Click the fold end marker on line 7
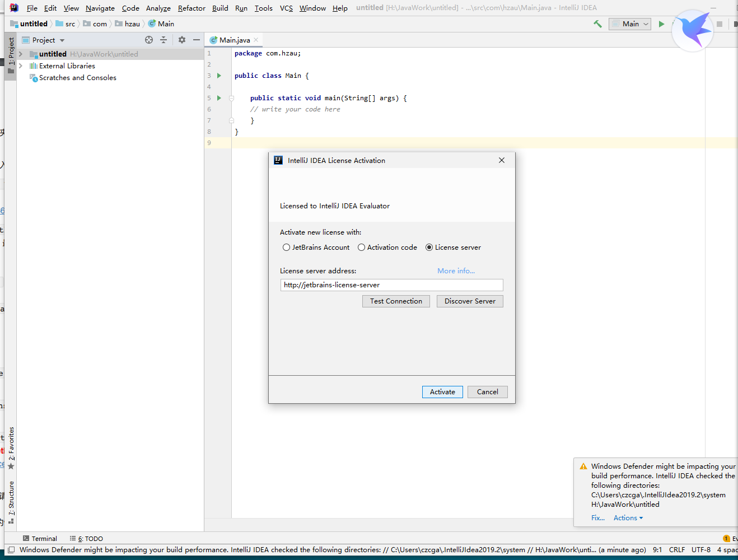 tap(231, 120)
